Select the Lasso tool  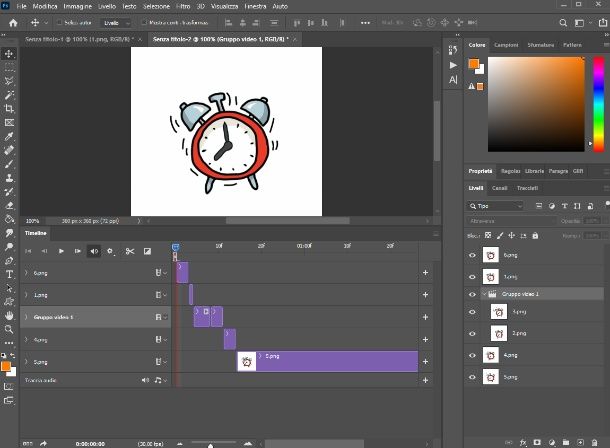(x=9, y=81)
